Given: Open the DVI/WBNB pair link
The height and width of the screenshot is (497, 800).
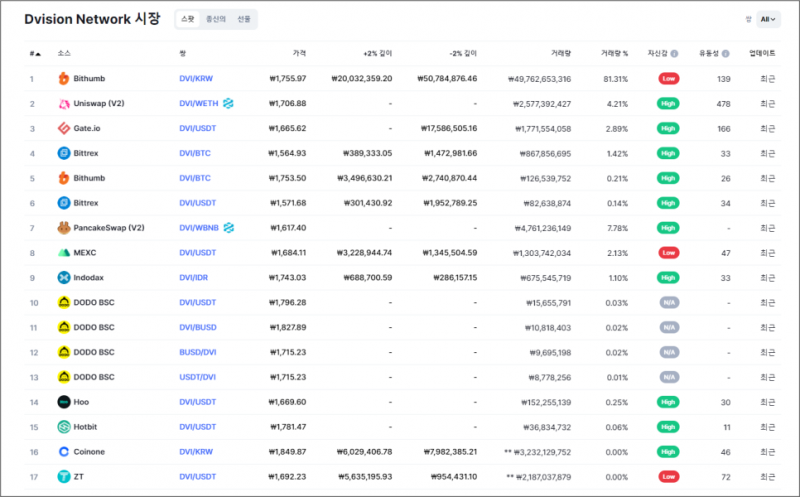Looking at the screenshot, I should coord(199,228).
